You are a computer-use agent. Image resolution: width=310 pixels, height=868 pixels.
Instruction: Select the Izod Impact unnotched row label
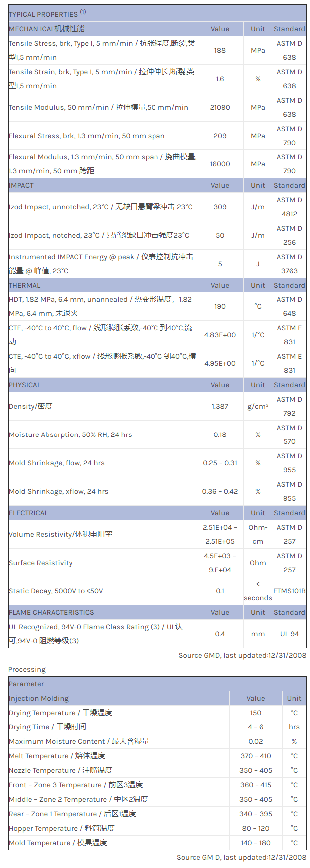tap(101, 207)
